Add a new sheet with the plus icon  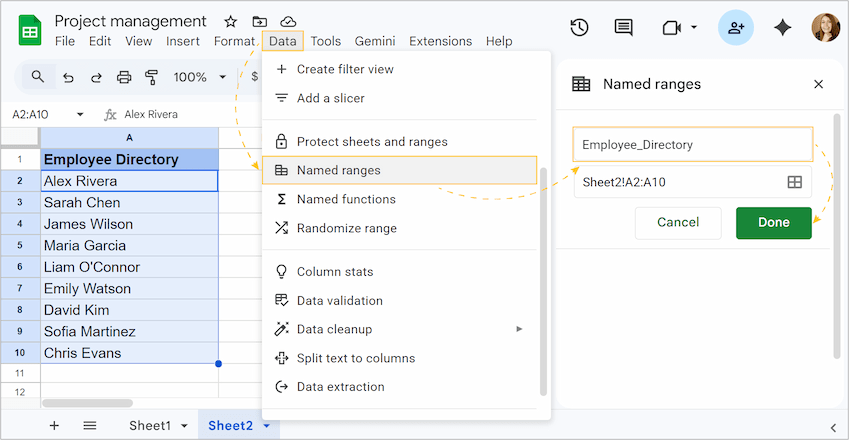[54, 425]
